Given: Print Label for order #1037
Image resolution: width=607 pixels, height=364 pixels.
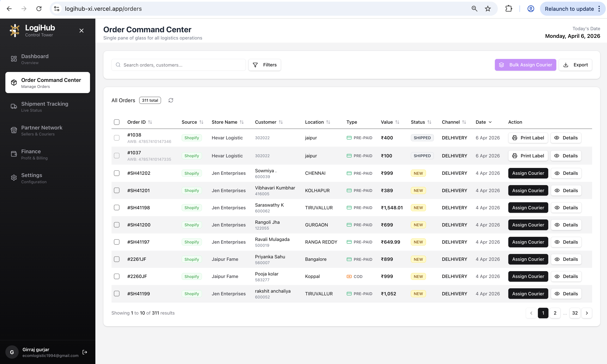Looking at the screenshot, I should tap(528, 156).
